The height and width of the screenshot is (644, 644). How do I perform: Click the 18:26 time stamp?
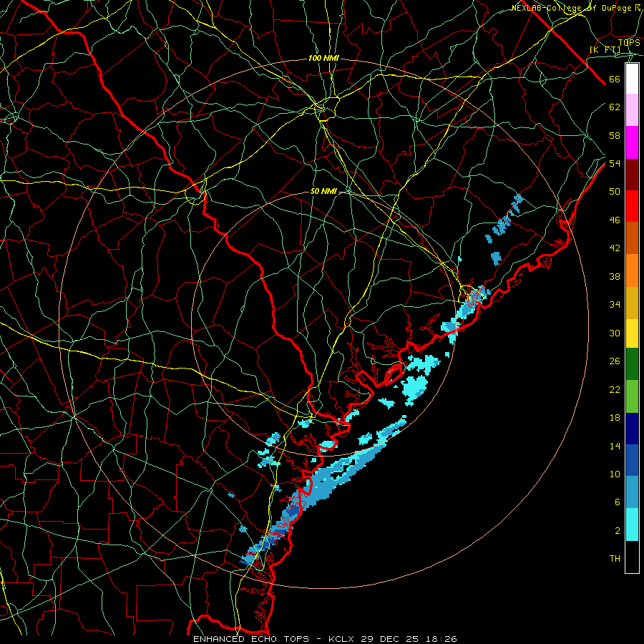(441, 639)
